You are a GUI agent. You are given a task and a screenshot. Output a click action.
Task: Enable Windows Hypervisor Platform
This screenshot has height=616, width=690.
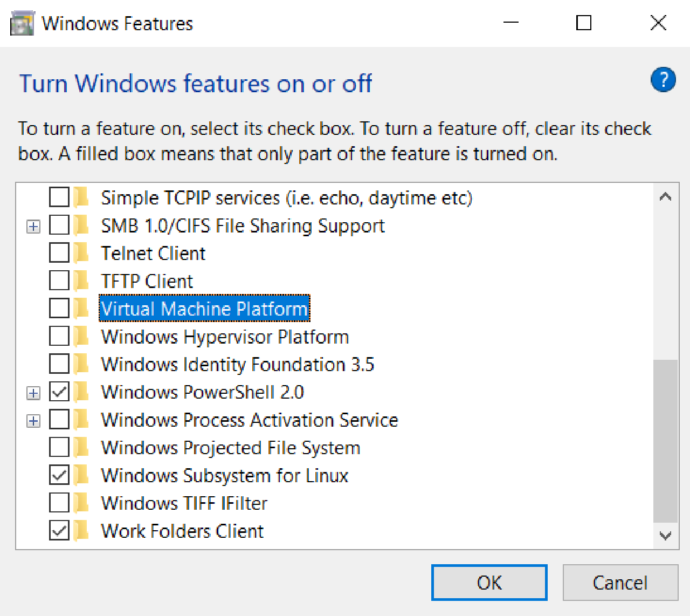(x=59, y=336)
